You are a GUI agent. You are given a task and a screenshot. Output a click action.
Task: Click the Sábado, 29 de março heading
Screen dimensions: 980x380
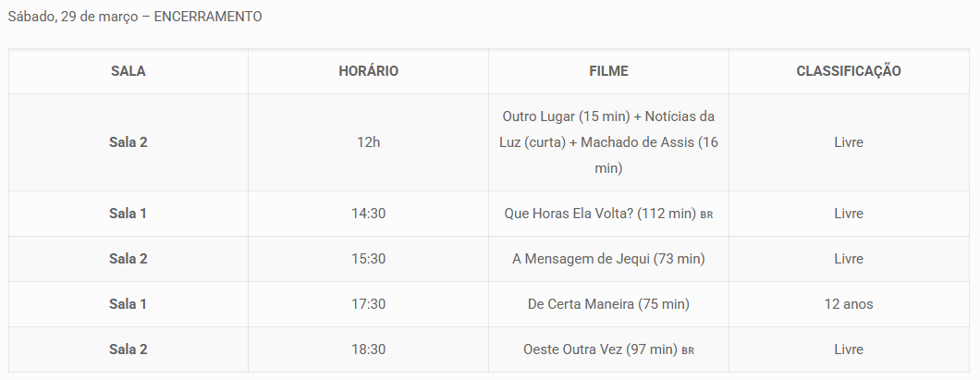coord(135,18)
